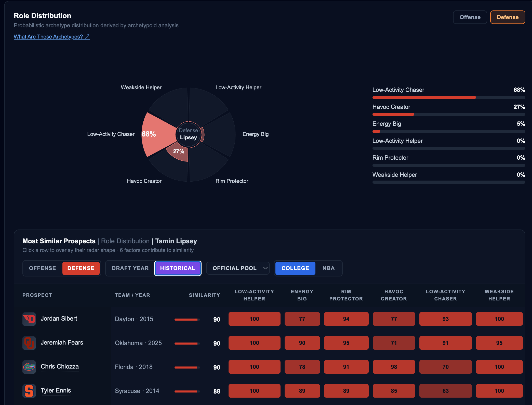Toggle the NBA comparison pool
Screen dimensions: 532x405
click(328, 268)
